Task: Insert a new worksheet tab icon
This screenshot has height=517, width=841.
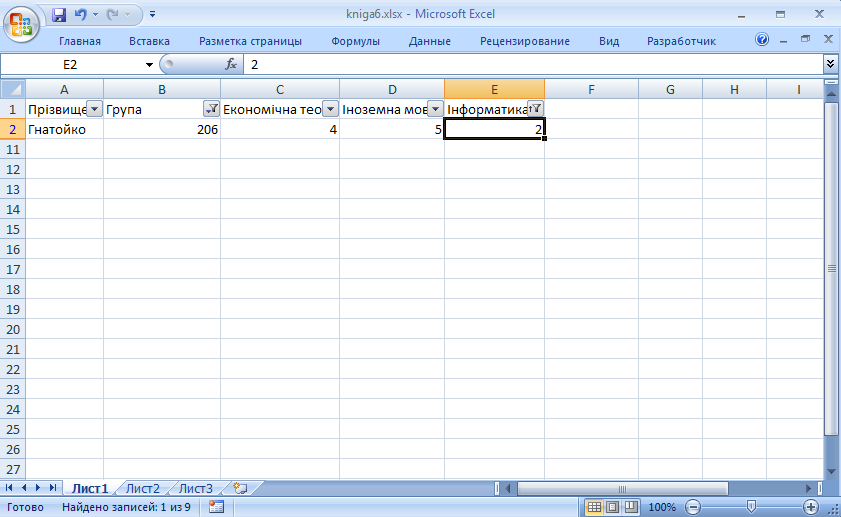Action: (241, 488)
